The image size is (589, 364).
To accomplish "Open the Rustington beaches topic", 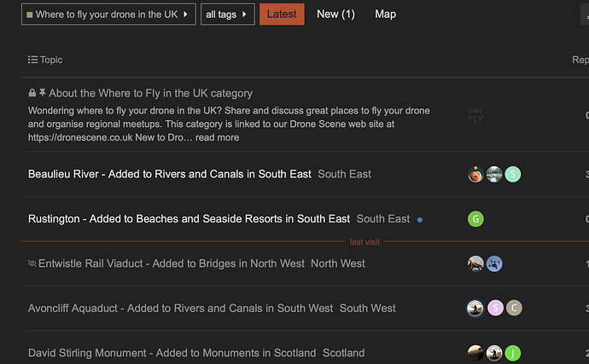I will click(x=189, y=219).
